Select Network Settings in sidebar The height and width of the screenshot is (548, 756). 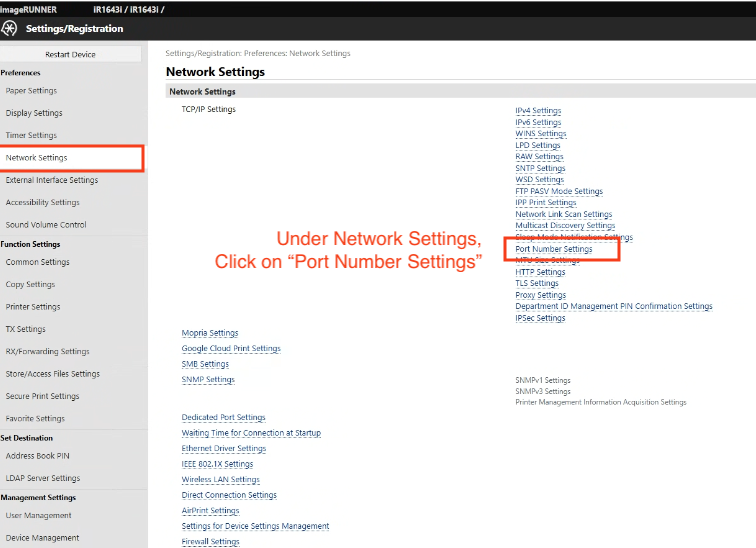[37, 158]
